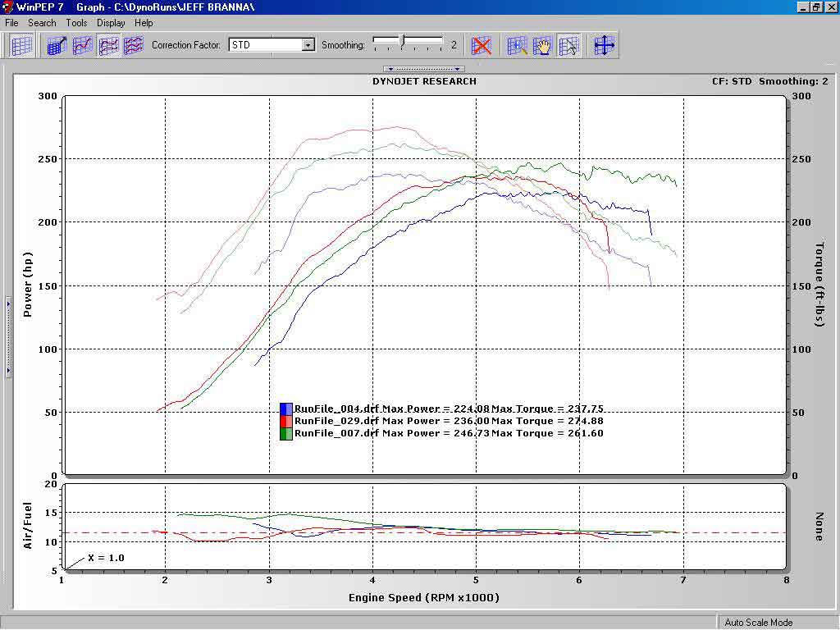
Task: Click the top collapse panel handle above graph
Action: (424, 69)
